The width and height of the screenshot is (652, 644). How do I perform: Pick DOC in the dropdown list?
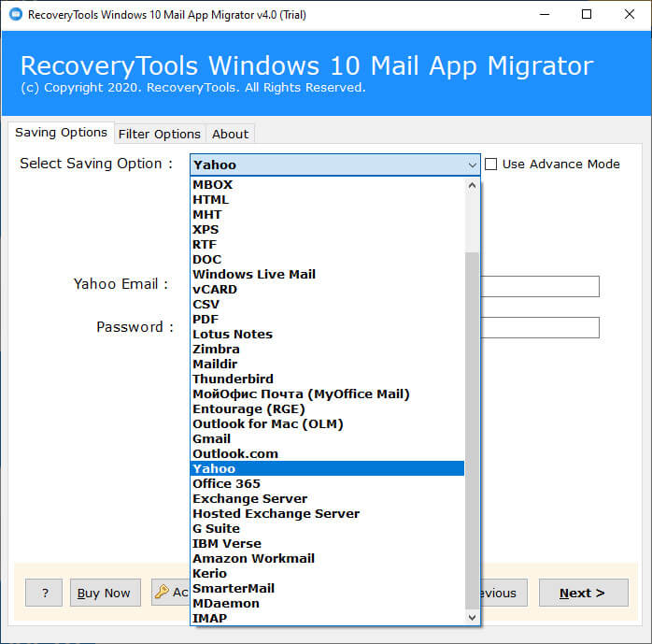click(x=327, y=260)
